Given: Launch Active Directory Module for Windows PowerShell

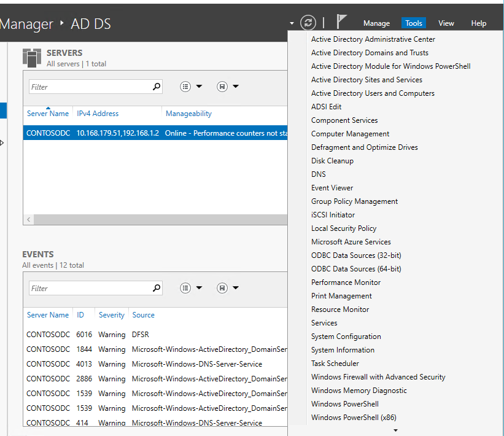Looking at the screenshot, I should coord(390,66).
